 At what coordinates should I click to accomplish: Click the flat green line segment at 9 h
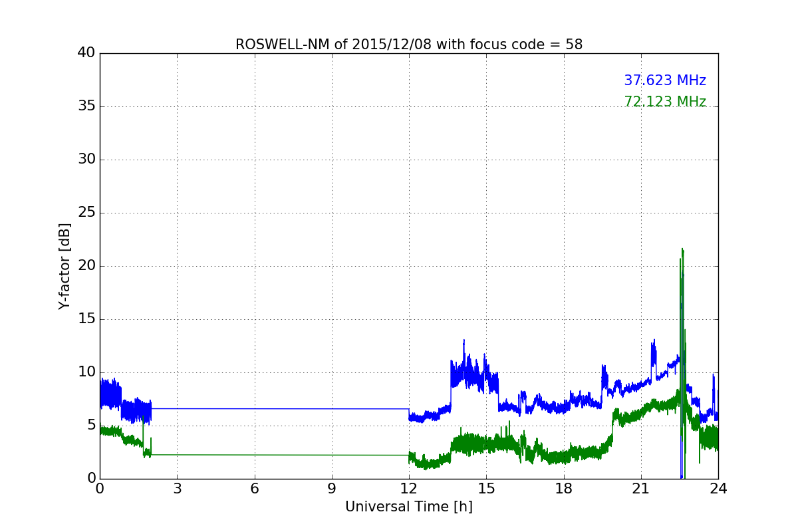[x=332, y=455]
